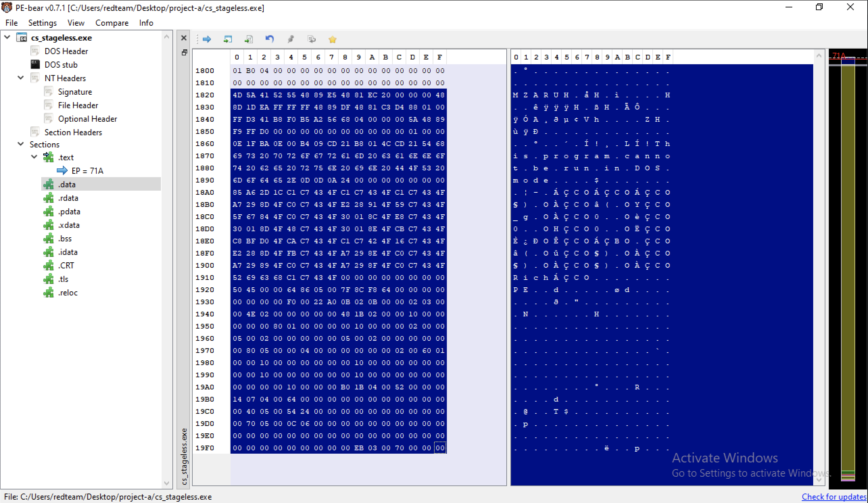This screenshot has width=868, height=503.
Task: Click the DOS stub black icon
Action: [x=35, y=65]
